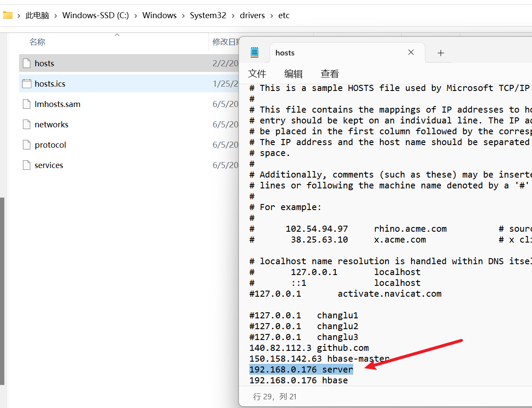Viewport: 532px width, 408px height.
Task: Click the 行 29, 列 21 status bar indicator
Action: tap(275, 396)
